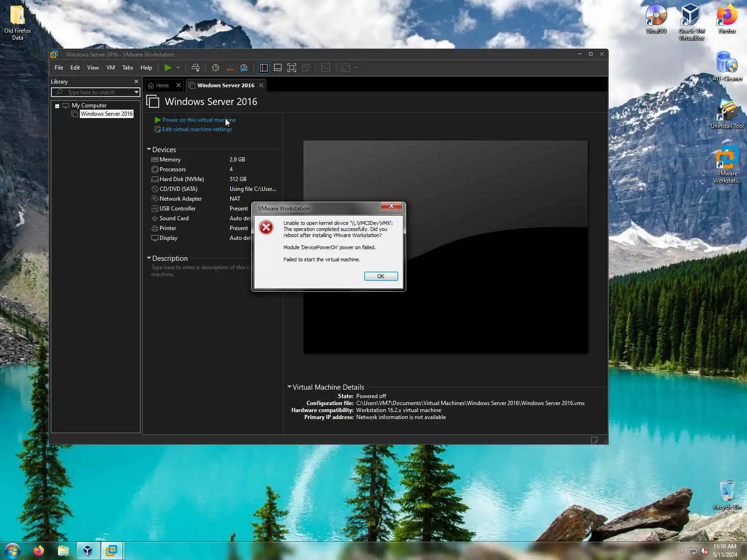747x560 pixels.
Task: Take a snapshot using the clock toolbar icon
Action: 215,68
